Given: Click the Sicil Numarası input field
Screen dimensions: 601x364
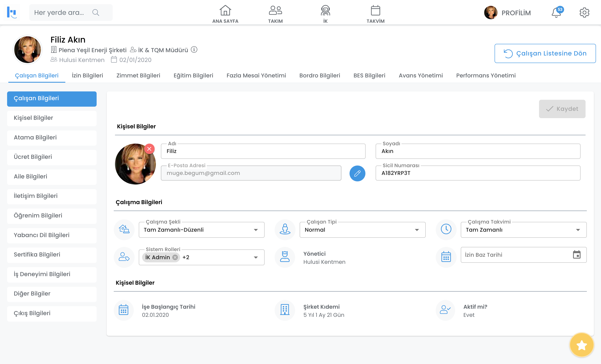Looking at the screenshot, I should [x=478, y=173].
